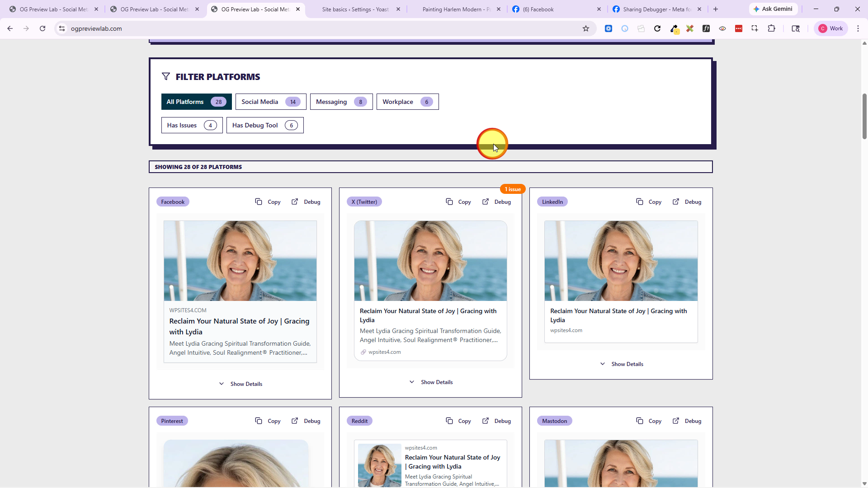Viewport: 868px width, 488px height.
Task: Close the Site basics Yoast tab
Action: click(x=398, y=9)
